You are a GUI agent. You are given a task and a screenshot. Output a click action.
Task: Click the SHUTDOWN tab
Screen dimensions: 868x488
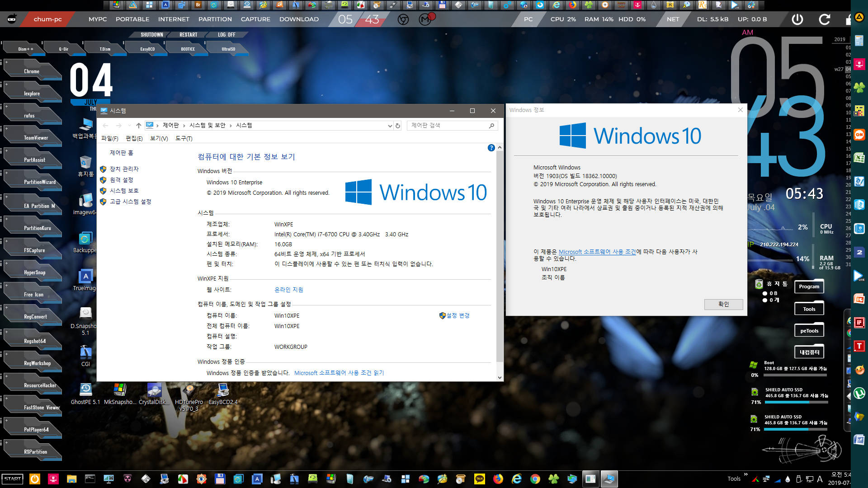[152, 35]
